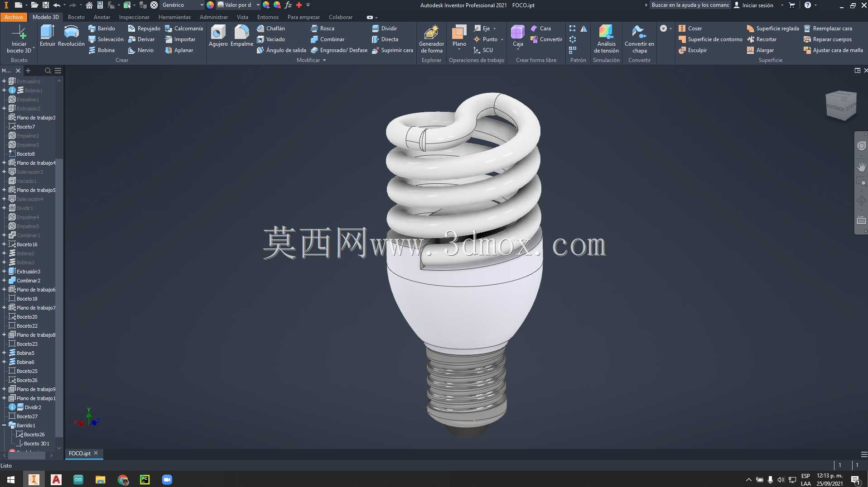The image size is (868, 487).
Task: Click the Suprimir cara button
Action: [392, 50]
